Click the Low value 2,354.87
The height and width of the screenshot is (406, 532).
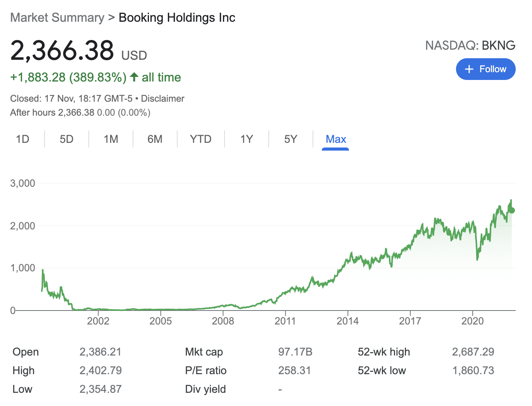[x=100, y=389]
